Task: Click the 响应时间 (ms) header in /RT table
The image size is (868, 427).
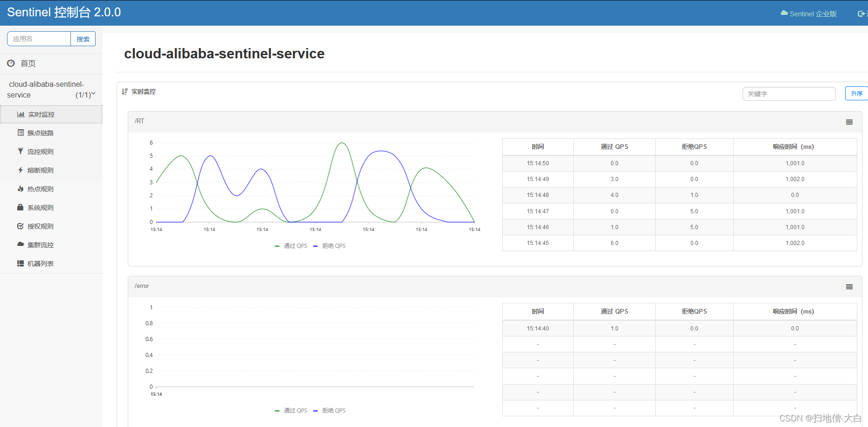Action: click(x=795, y=147)
